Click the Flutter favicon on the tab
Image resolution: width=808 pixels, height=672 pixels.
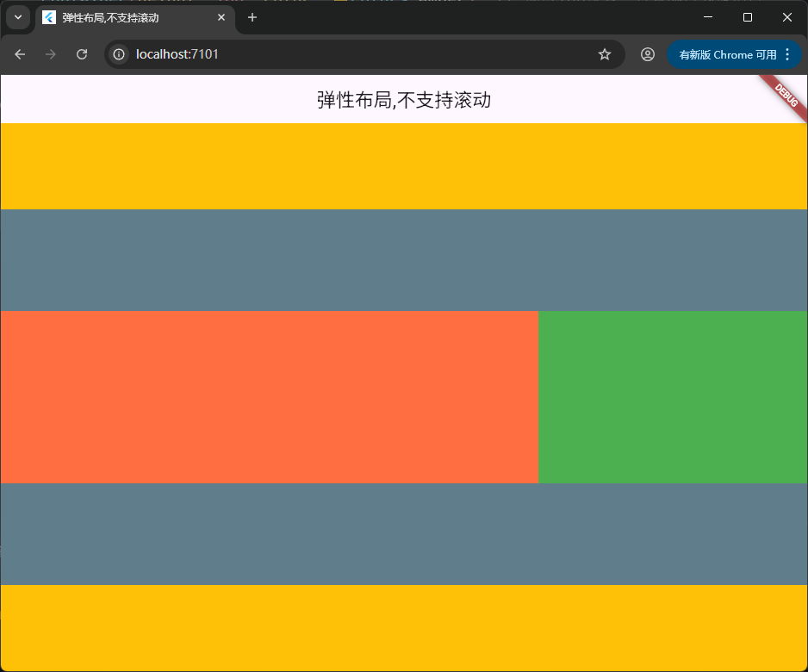pos(49,17)
